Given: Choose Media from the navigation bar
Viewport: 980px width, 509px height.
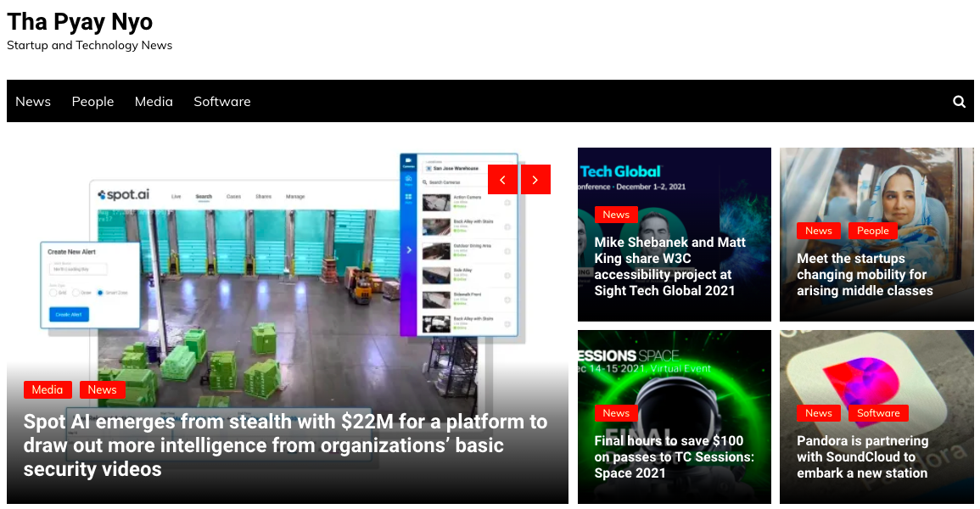Looking at the screenshot, I should [154, 101].
